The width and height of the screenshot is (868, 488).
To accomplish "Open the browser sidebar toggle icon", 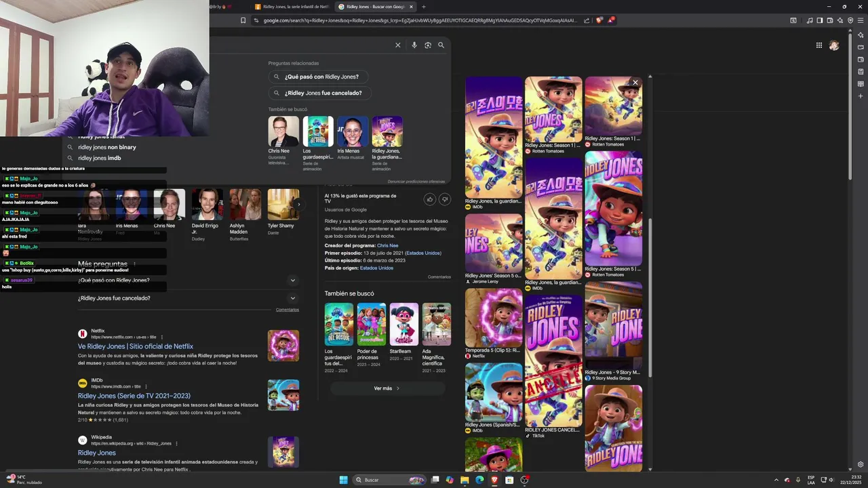I will coord(819,20).
